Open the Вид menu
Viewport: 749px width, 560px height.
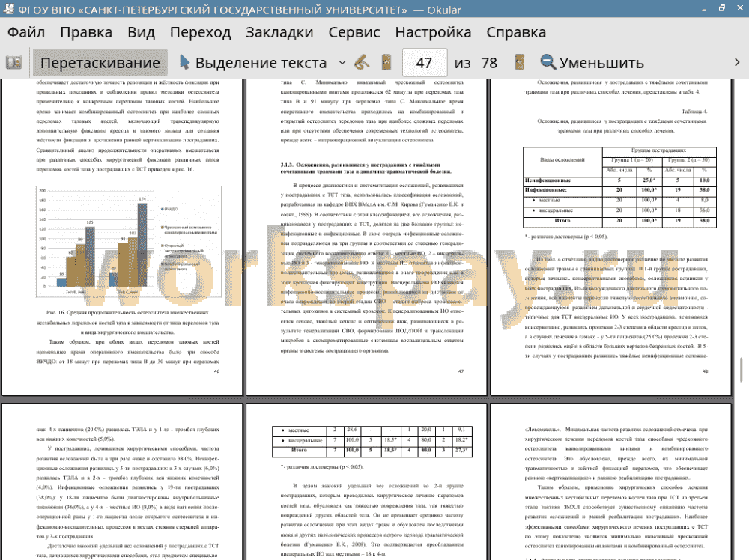(x=142, y=32)
